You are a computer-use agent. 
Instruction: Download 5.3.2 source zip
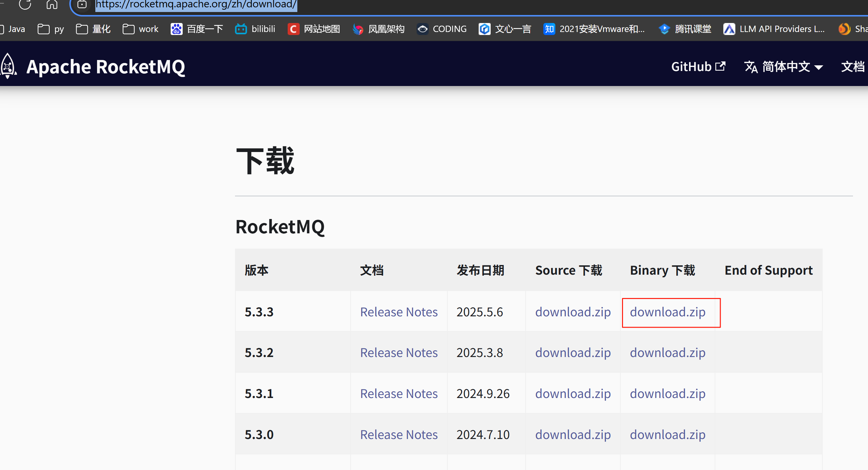(x=573, y=352)
